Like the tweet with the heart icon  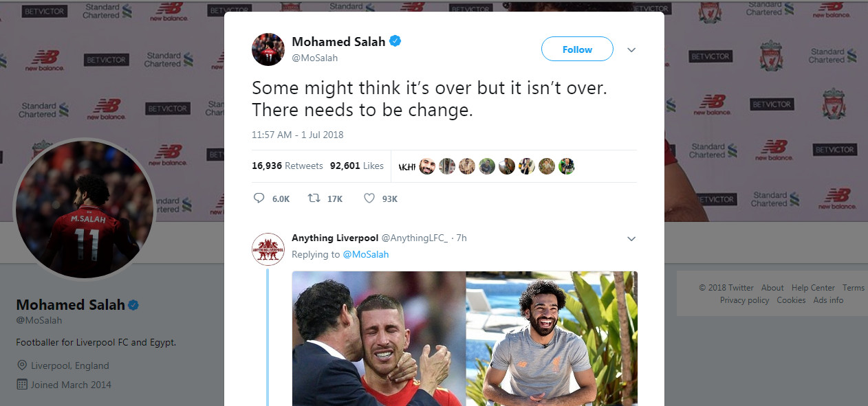click(369, 199)
